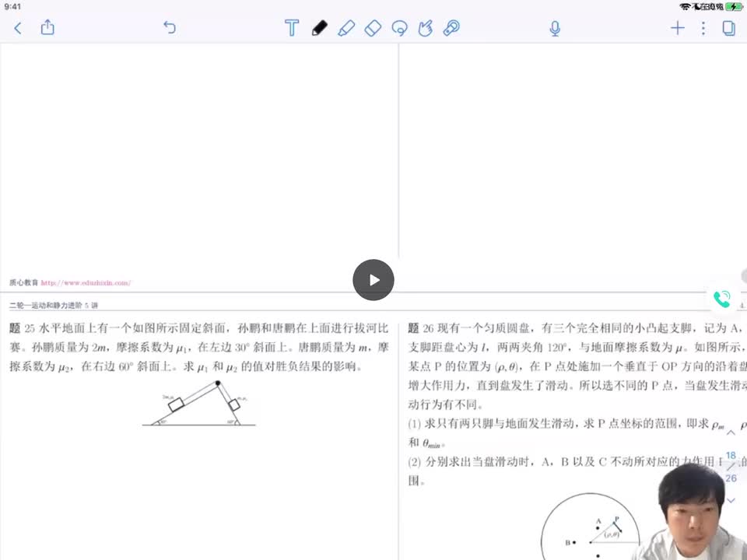Click the 9:41 clock in status bar
This screenshot has width=747, height=560.
pos(12,7)
